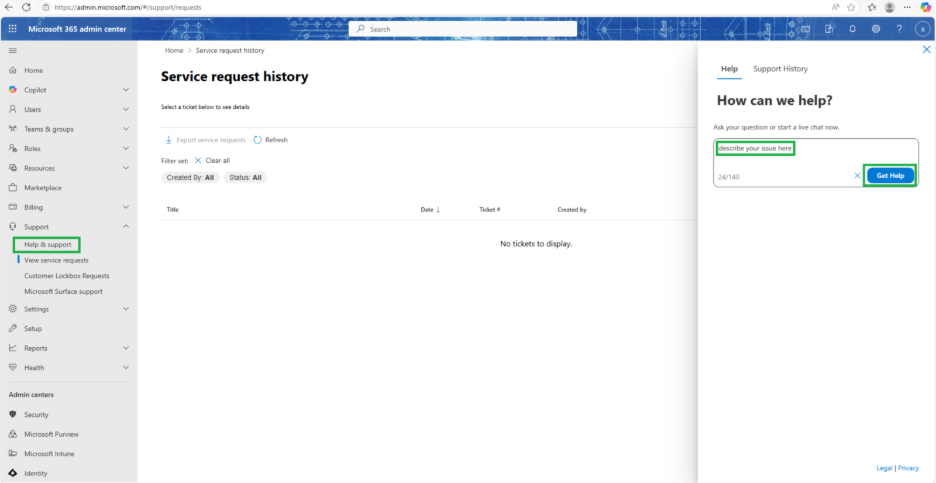Open browser more options ellipsis
The height and width of the screenshot is (483, 936).
(907, 7)
